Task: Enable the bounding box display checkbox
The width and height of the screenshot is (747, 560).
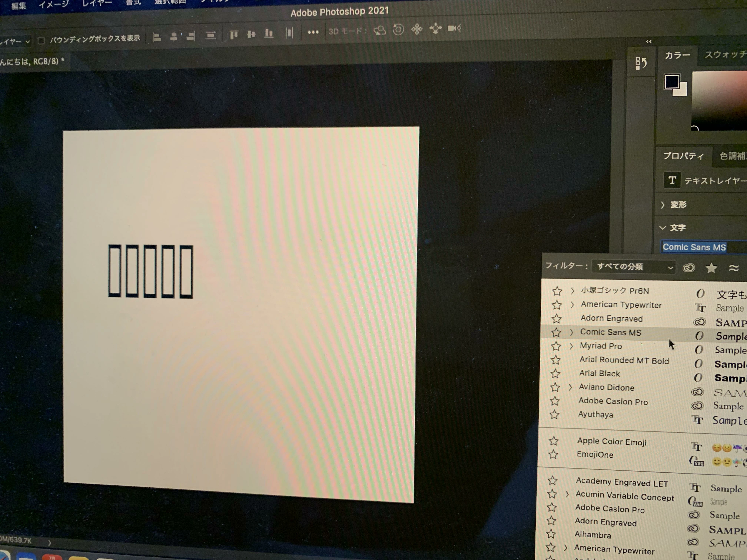Action: point(41,41)
